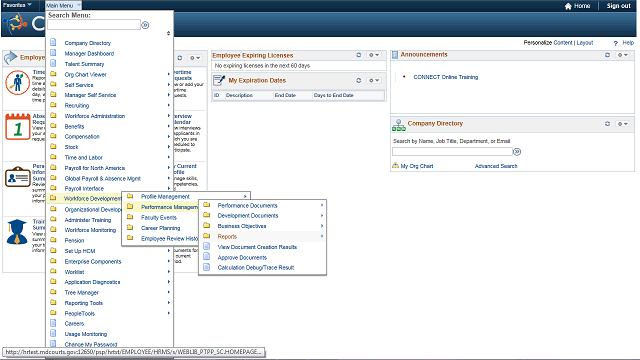Click the Manager Dashboard document icon
Image resolution: width=640 pixels, height=360 pixels.
tap(53, 53)
